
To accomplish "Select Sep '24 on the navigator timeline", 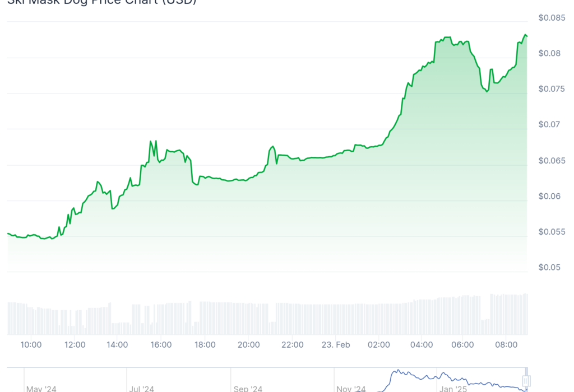I will 248,388.
